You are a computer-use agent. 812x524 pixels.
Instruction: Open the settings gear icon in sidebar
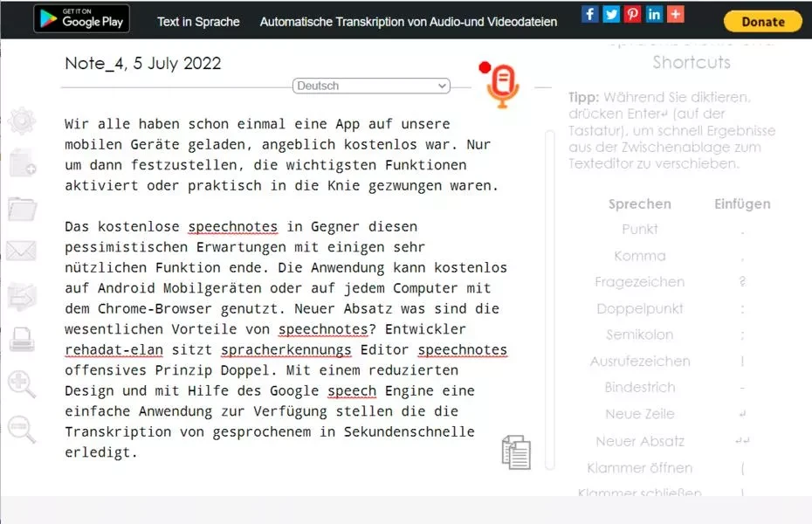pyautogui.click(x=22, y=121)
